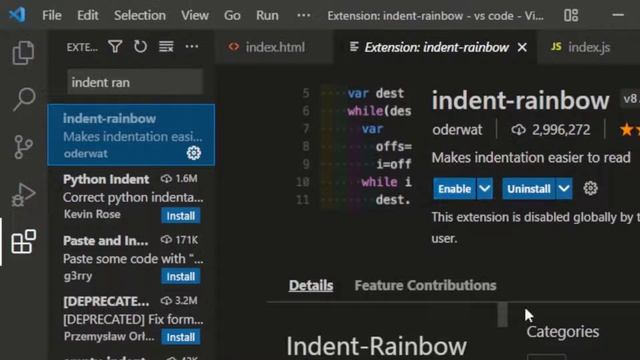
Task: Open the Selection menu
Action: click(x=140, y=16)
